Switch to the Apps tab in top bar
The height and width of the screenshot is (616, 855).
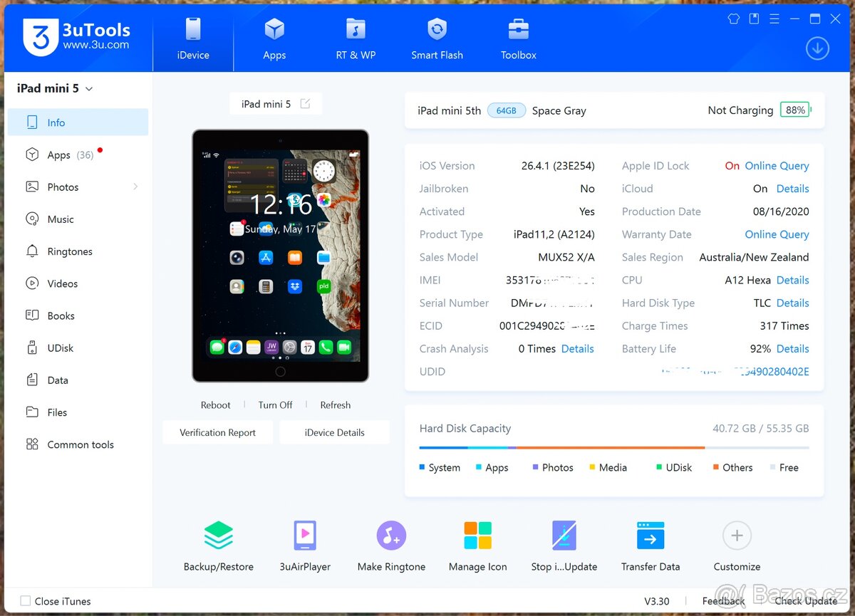click(274, 38)
